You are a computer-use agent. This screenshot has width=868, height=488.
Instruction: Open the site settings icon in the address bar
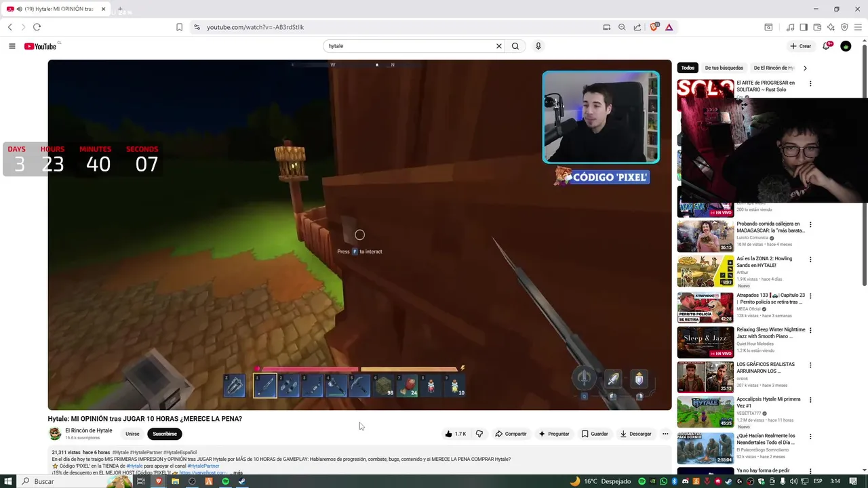click(x=197, y=27)
